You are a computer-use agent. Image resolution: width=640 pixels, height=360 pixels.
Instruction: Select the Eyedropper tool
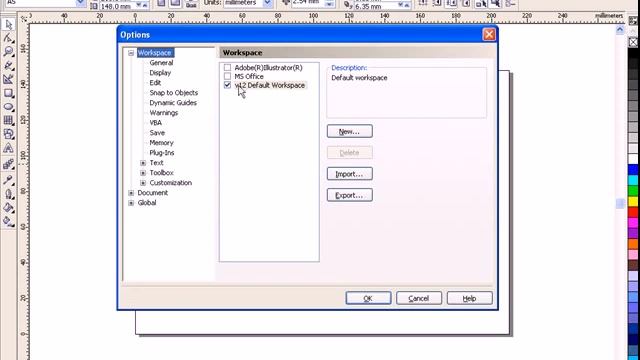(x=8, y=180)
